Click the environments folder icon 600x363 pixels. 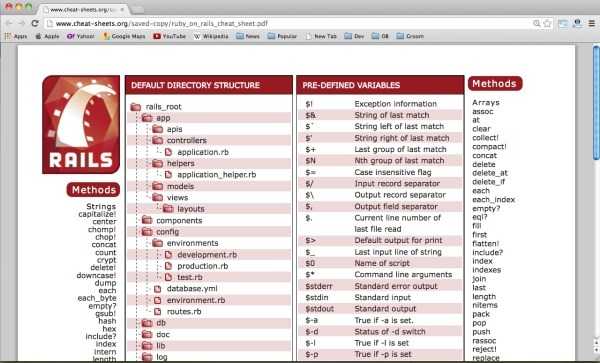(x=157, y=243)
